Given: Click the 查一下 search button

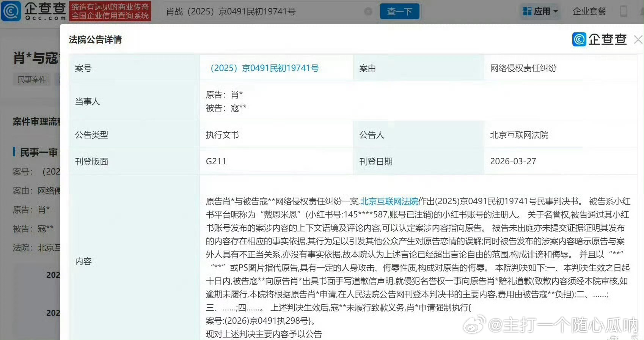Looking at the screenshot, I should click(x=399, y=11).
